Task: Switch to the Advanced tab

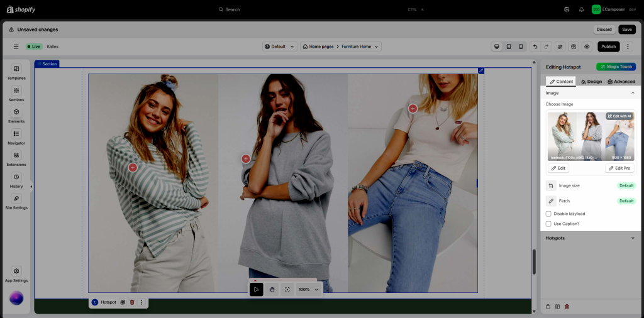Action: 621,82
